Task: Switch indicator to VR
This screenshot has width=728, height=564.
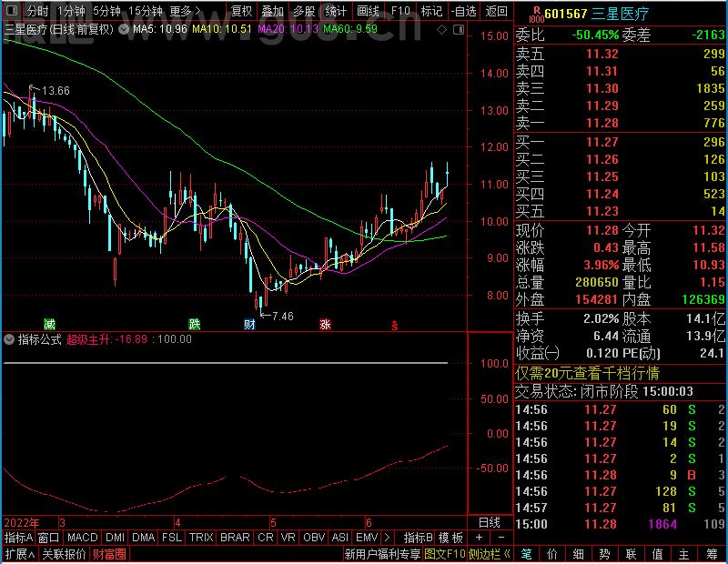Action: coord(288,538)
